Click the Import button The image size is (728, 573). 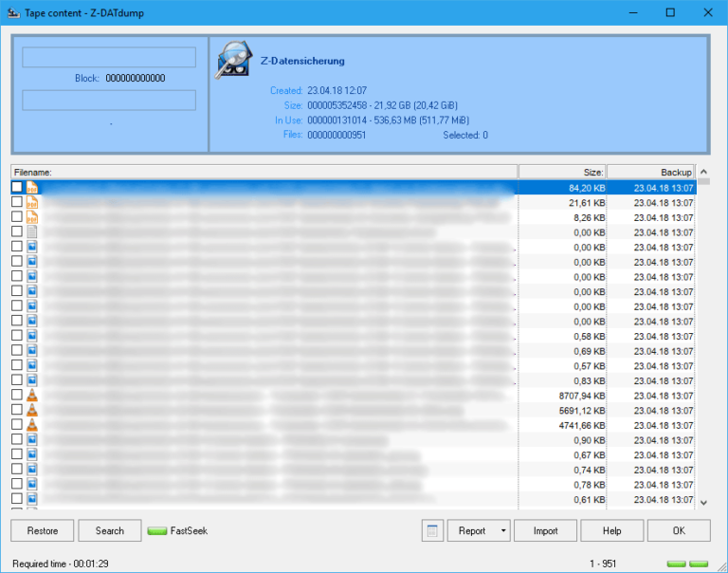click(x=546, y=530)
